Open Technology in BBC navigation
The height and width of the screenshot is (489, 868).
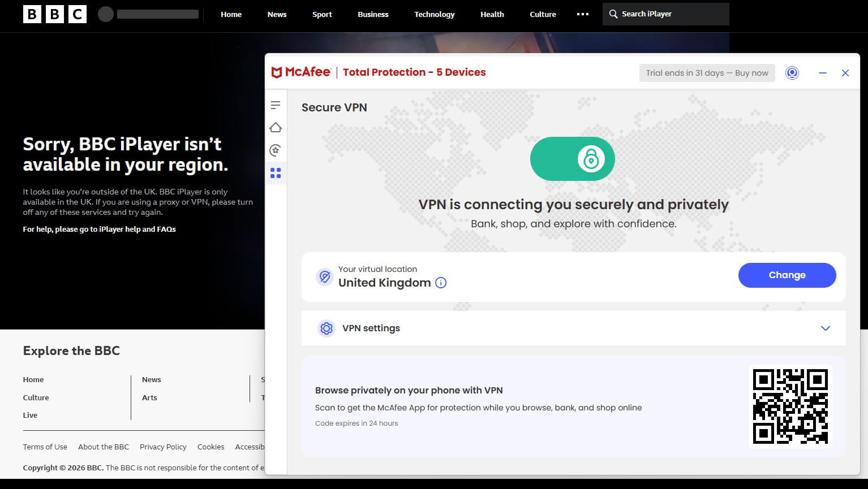coord(435,14)
